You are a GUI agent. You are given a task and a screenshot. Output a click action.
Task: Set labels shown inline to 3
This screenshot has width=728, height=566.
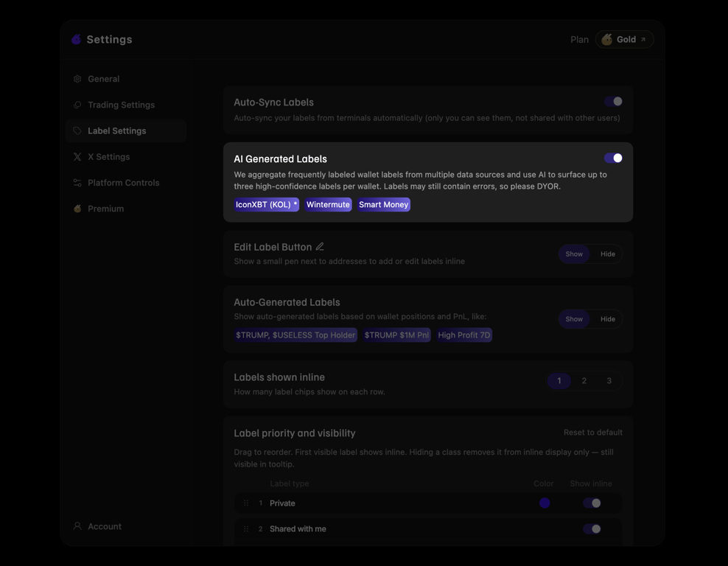point(609,381)
